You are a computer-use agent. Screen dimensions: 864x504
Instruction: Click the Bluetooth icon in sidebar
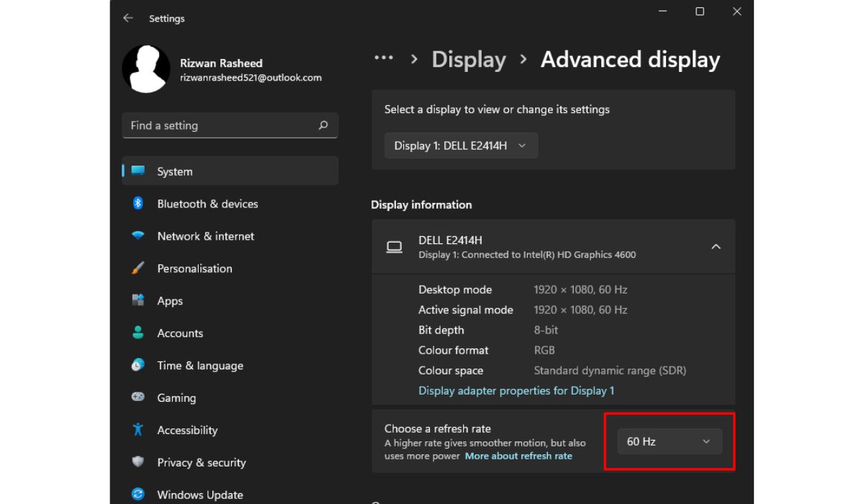tap(138, 204)
